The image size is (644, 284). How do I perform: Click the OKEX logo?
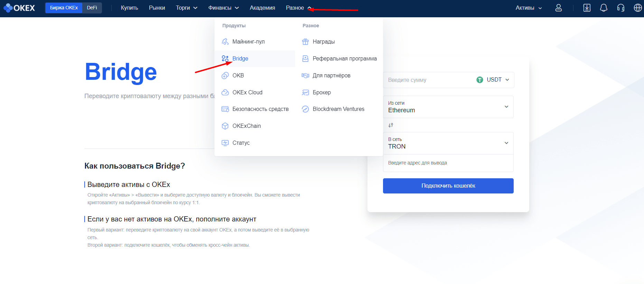point(19,8)
